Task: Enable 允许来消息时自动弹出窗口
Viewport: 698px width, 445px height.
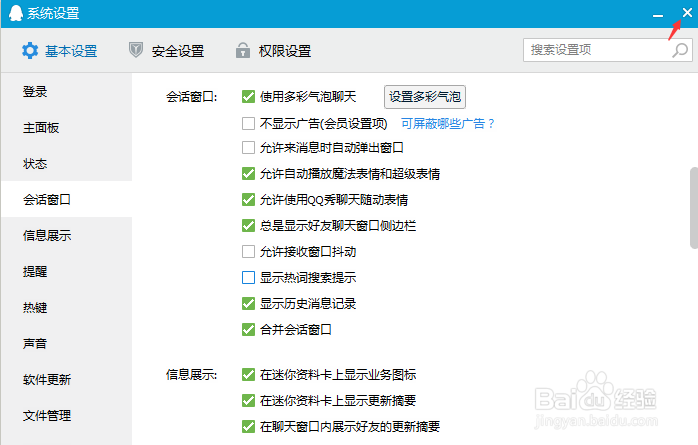Action: pos(248,147)
